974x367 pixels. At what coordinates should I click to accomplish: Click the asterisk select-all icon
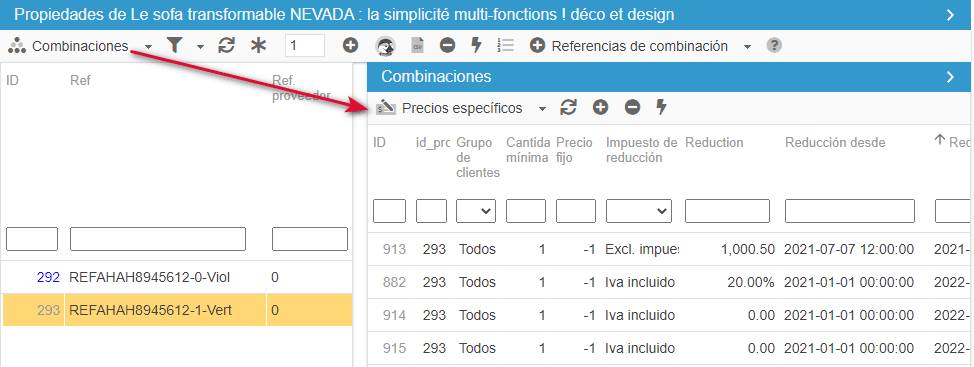coord(258,45)
